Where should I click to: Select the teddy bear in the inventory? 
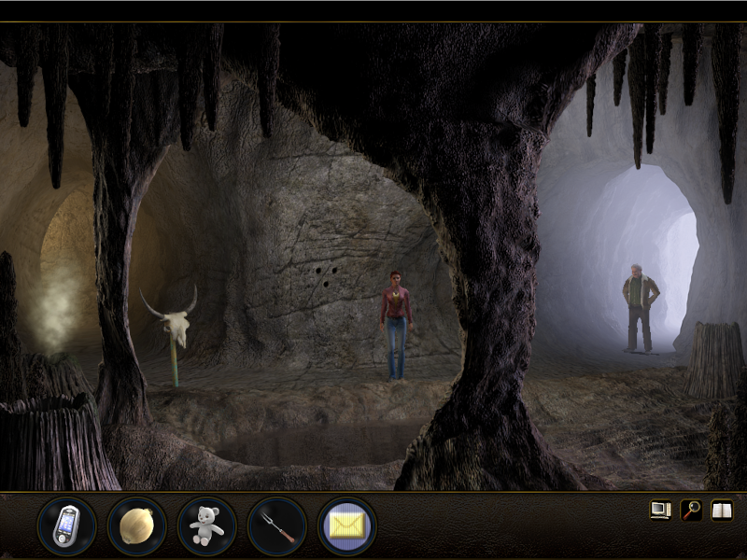(x=204, y=525)
